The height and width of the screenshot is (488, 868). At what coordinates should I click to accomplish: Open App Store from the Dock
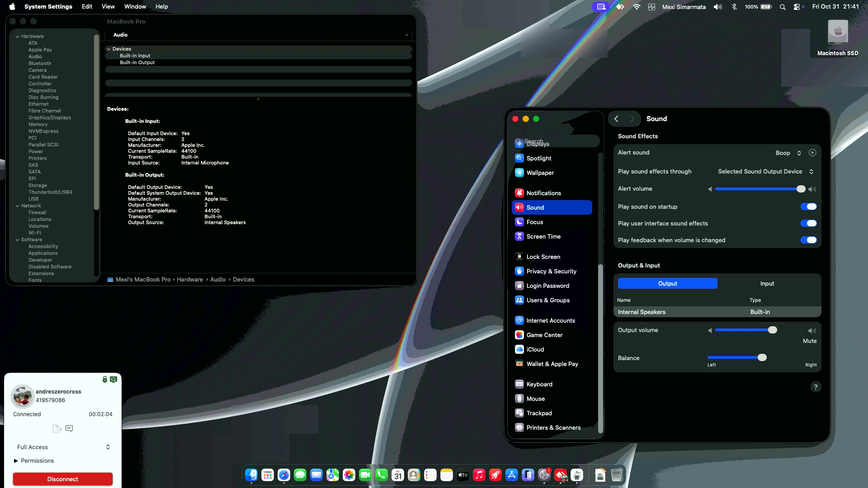click(512, 475)
